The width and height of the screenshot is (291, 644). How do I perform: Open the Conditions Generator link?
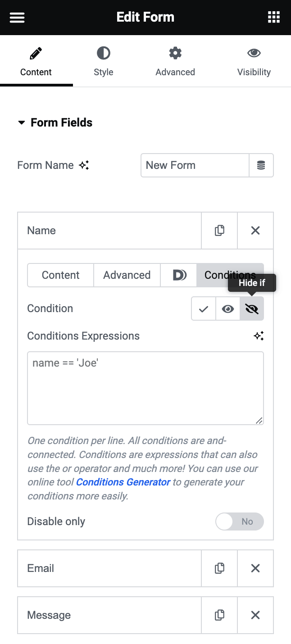[123, 482]
